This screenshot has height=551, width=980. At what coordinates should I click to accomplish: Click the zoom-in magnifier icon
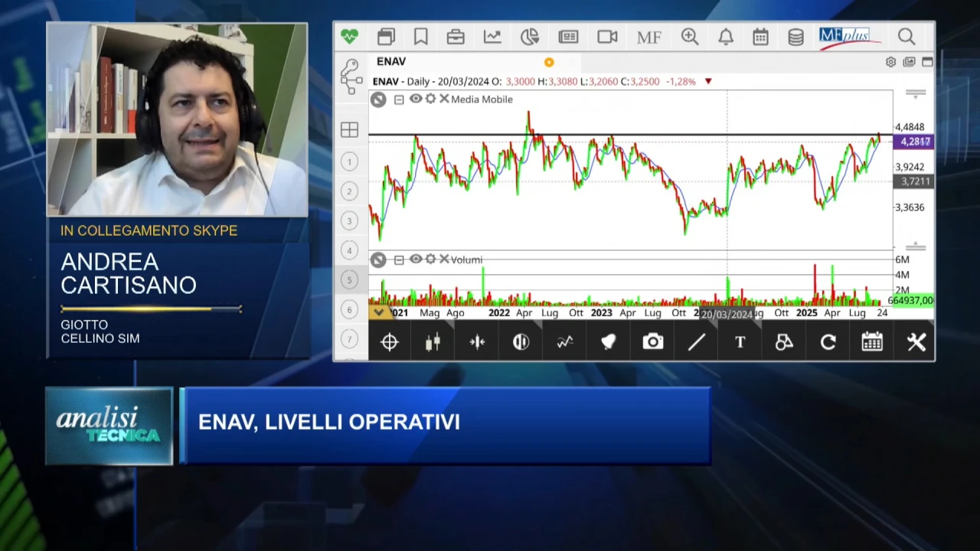click(x=690, y=37)
